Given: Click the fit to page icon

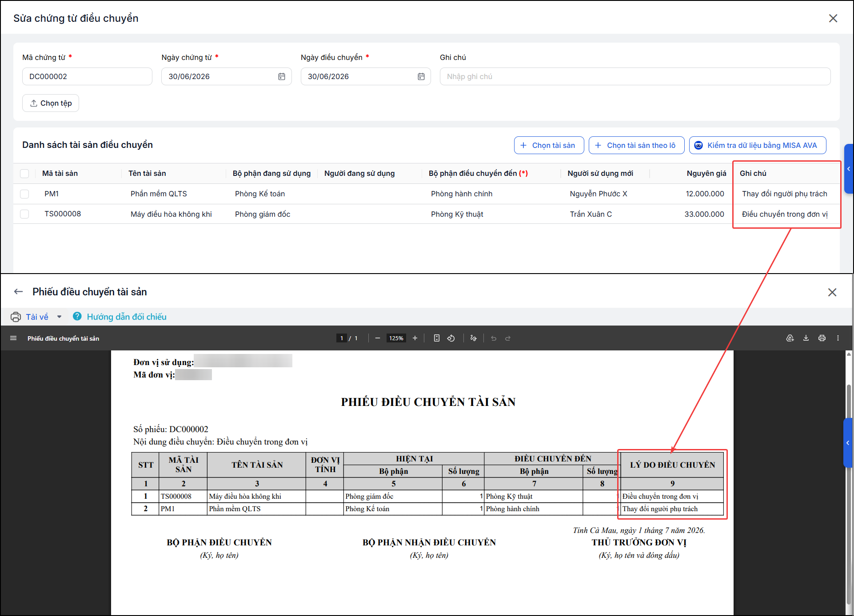Looking at the screenshot, I should (437, 338).
